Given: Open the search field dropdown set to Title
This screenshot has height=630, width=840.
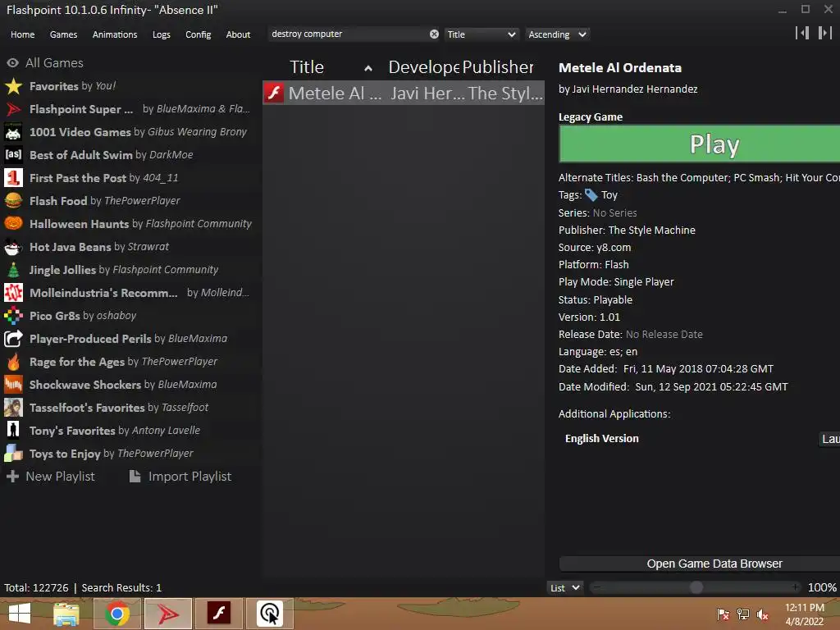Looking at the screenshot, I should tap(481, 34).
